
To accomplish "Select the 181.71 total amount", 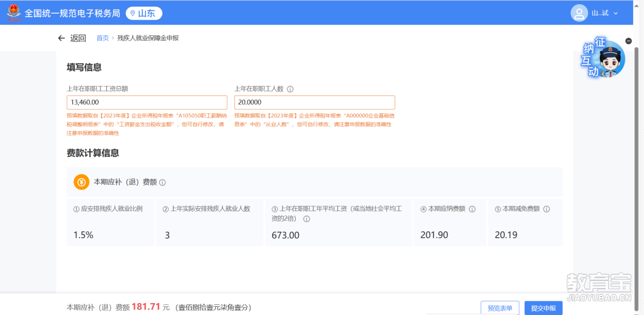I will click(147, 307).
